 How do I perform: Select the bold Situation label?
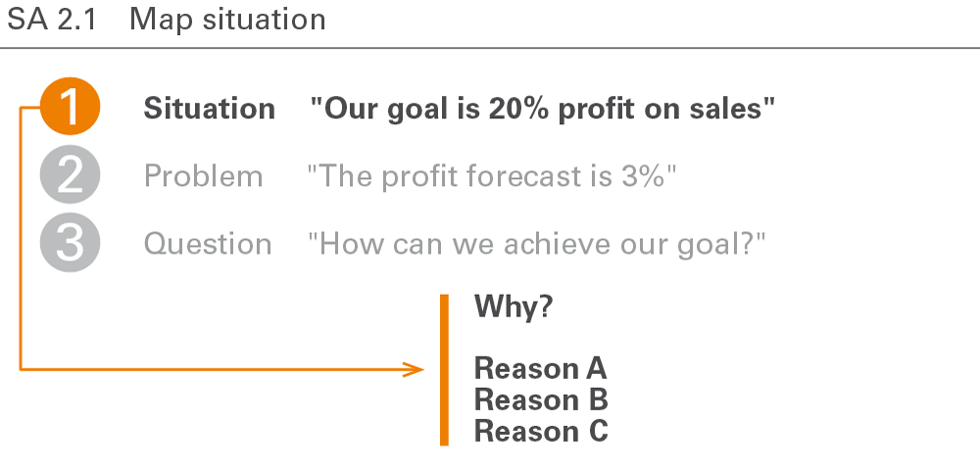click(210, 109)
